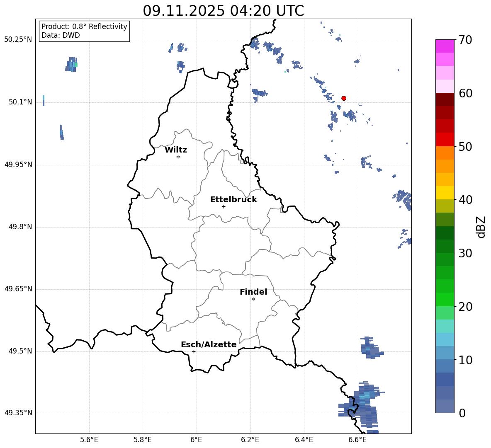Click the Esch/Alzette station cross marker
The image size is (491, 448).
[194, 351]
